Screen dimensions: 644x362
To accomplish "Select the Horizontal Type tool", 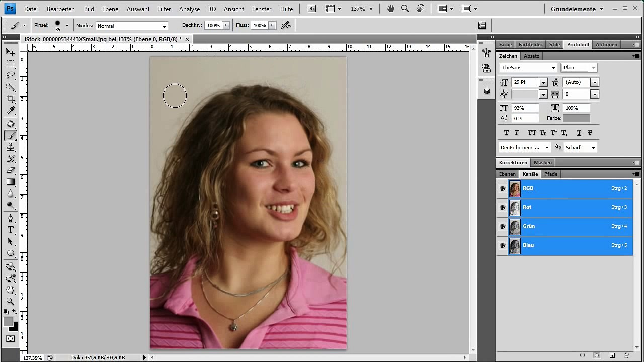I will pos(11,230).
